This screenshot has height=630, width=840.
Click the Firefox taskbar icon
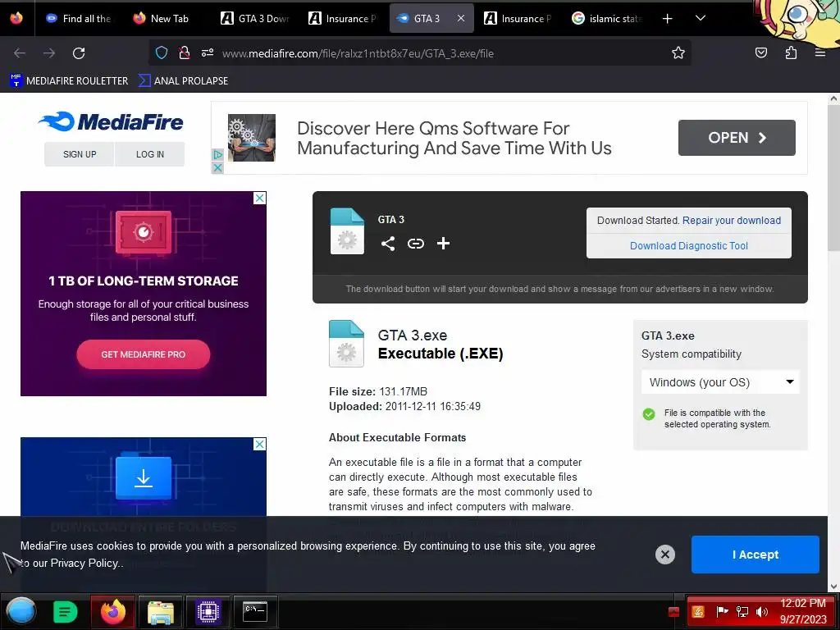(112, 611)
